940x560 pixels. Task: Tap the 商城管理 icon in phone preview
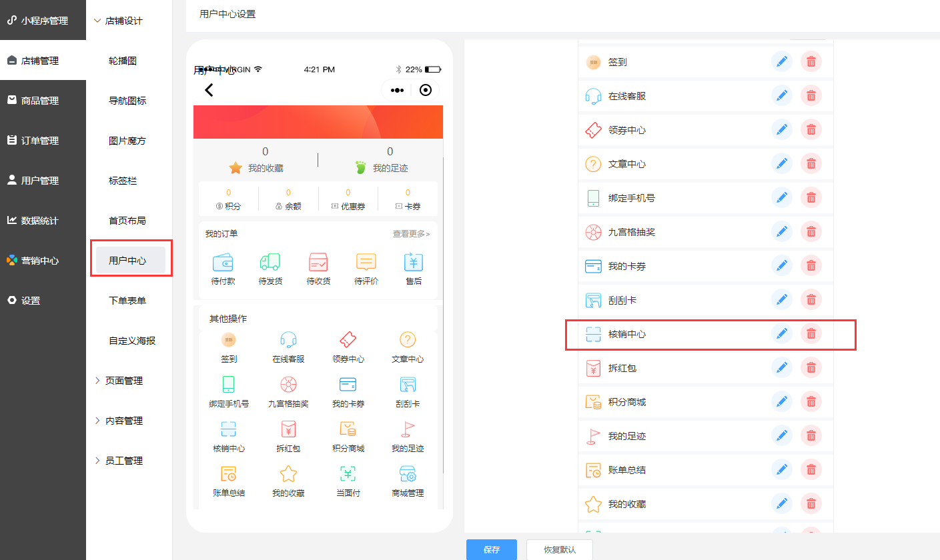408,474
